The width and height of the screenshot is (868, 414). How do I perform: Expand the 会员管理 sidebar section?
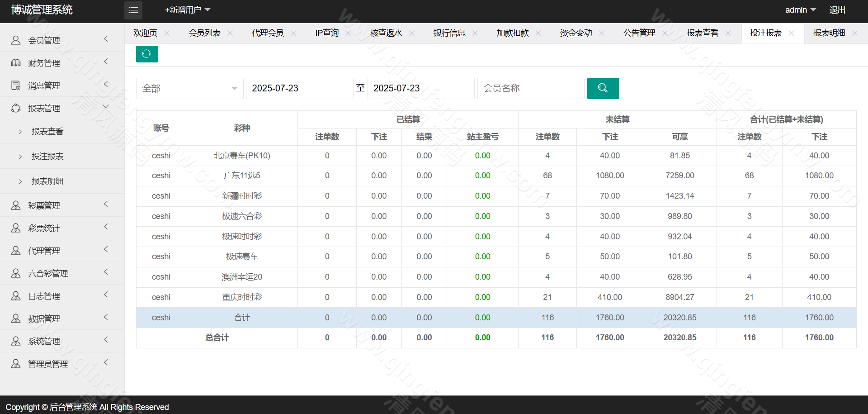pos(62,40)
